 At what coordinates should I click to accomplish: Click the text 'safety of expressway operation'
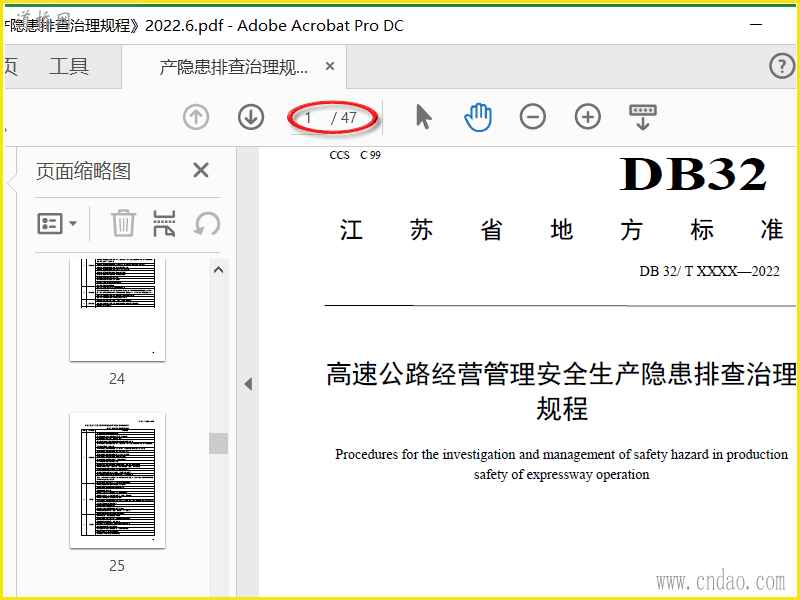point(561,474)
